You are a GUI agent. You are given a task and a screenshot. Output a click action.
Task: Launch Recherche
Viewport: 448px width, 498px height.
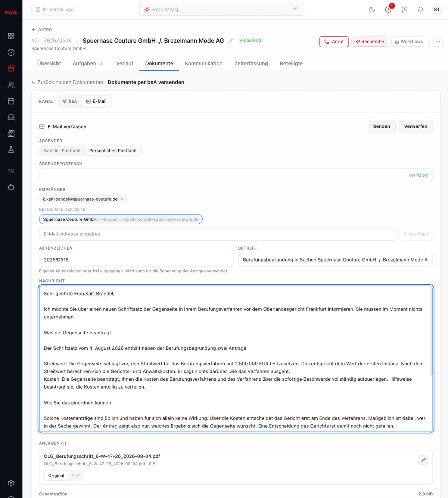coord(370,41)
